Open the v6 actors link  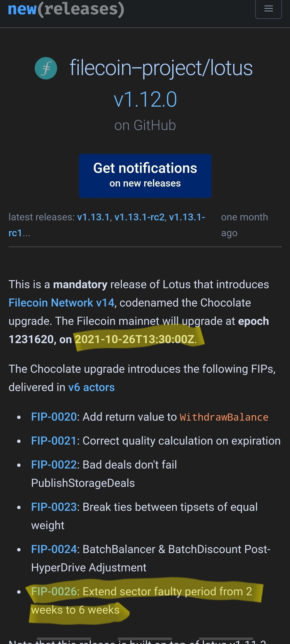tap(91, 387)
